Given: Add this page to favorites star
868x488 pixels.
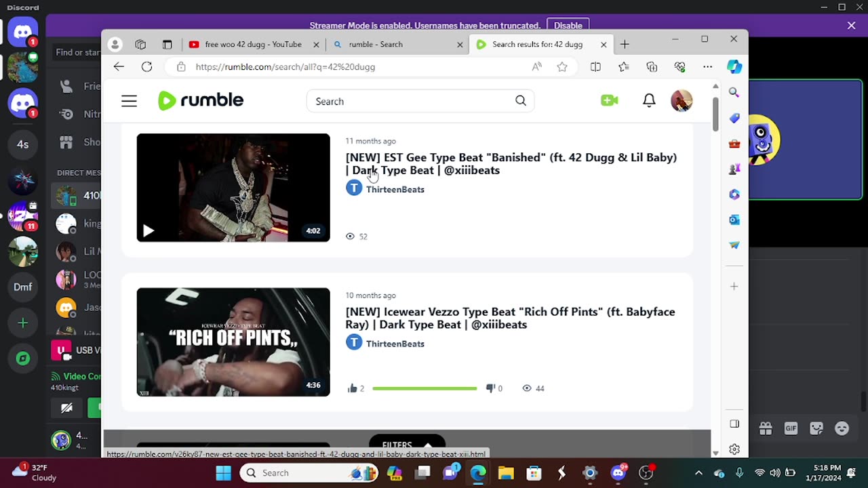Looking at the screenshot, I should (x=562, y=66).
